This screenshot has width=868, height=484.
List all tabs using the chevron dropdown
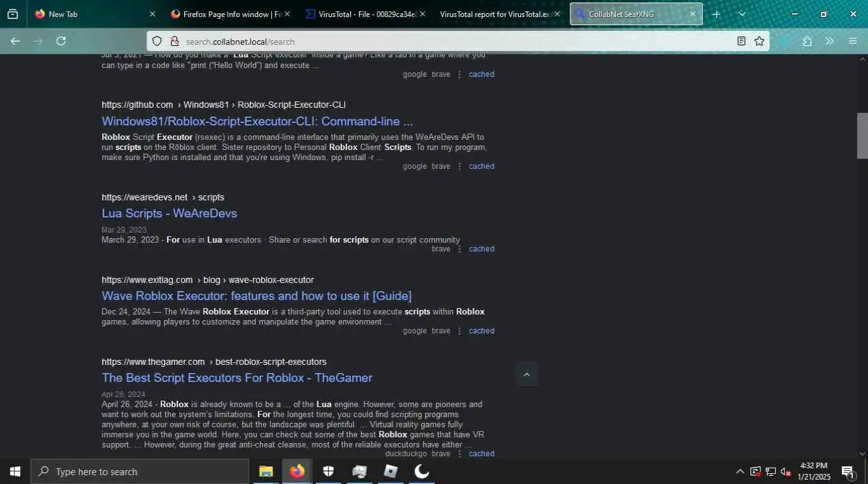[742, 14]
